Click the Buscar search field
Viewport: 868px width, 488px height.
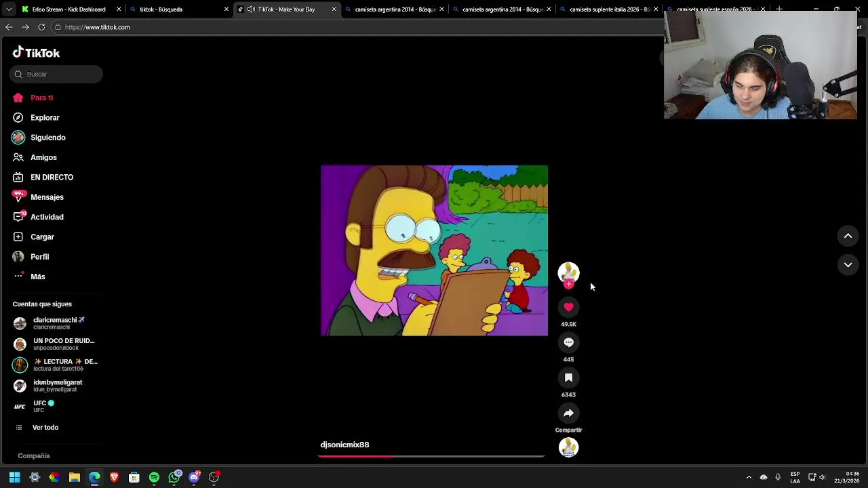56,74
